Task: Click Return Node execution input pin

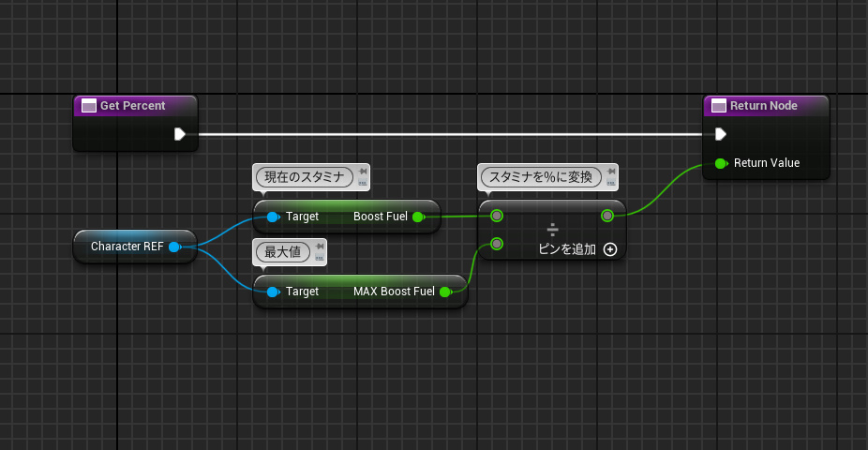Action: [720, 134]
